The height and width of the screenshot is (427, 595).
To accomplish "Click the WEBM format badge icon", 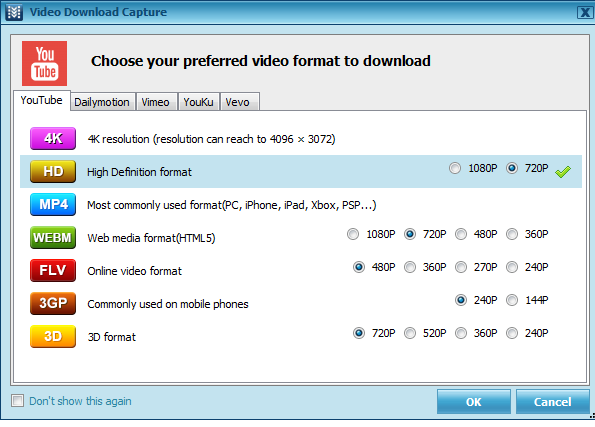I will (x=53, y=238).
